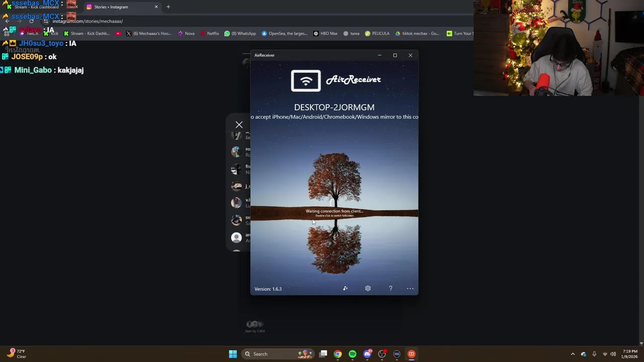Open the clock showing 7:19 PM
The image size is (644, 362).
click(630, 354)
